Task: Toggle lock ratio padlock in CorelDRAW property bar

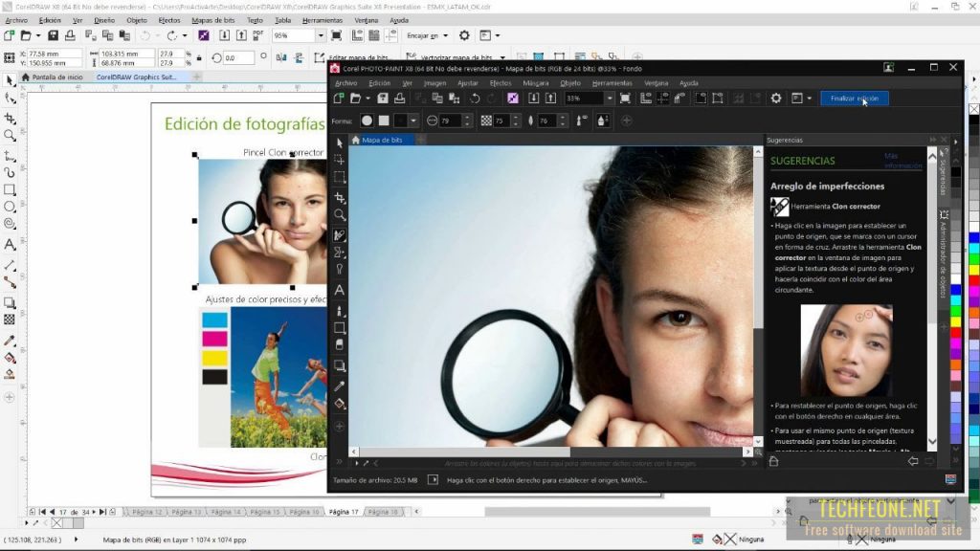Action: click(x=199, y=58)
